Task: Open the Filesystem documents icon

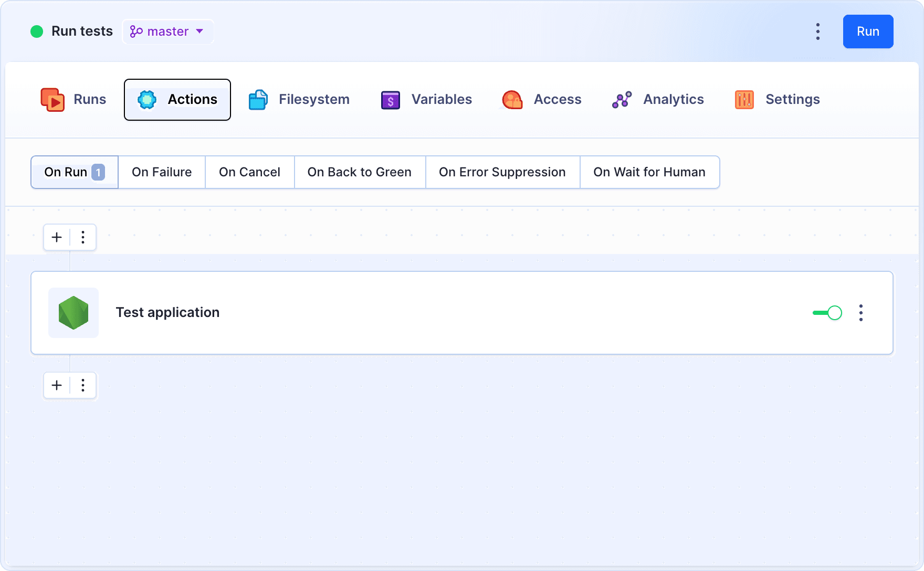Action: point(257,99)
